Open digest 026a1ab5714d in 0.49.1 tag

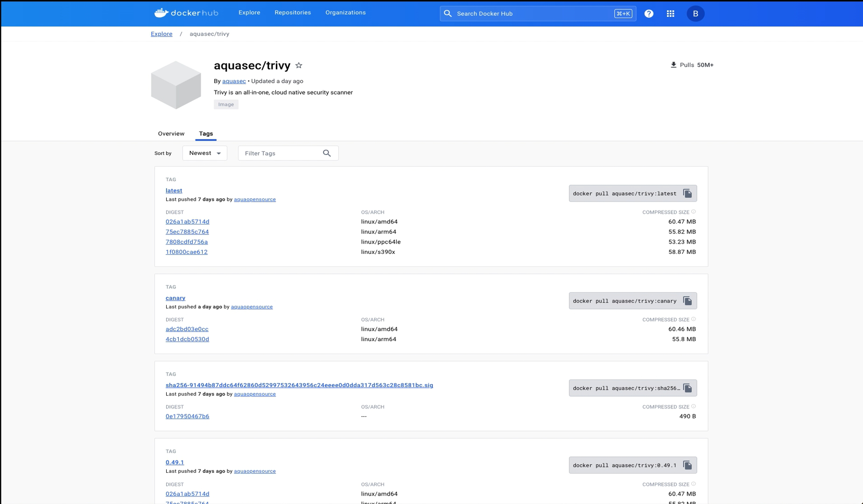pos(187,494)
